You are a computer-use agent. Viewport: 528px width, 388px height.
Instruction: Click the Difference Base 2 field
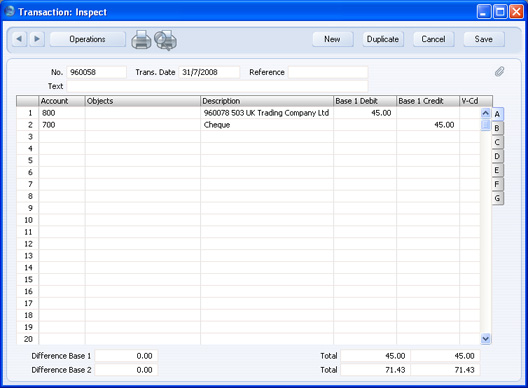pos(126,370)
